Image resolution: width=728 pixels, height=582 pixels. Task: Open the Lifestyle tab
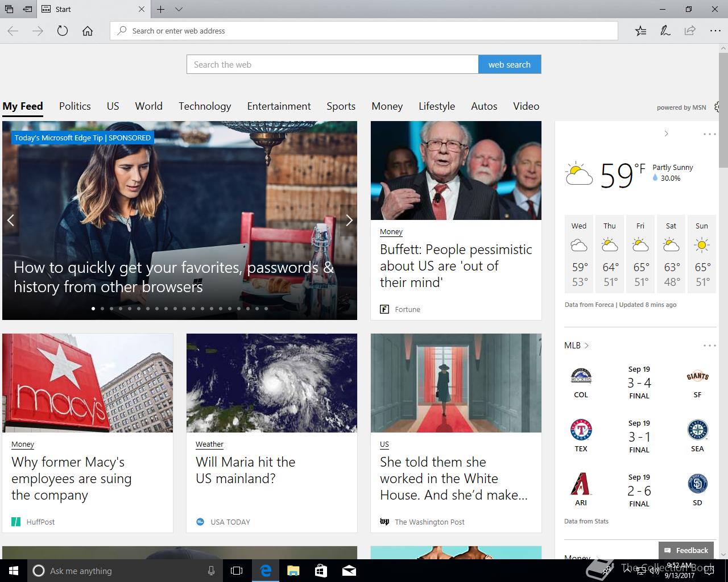[437, 106]
